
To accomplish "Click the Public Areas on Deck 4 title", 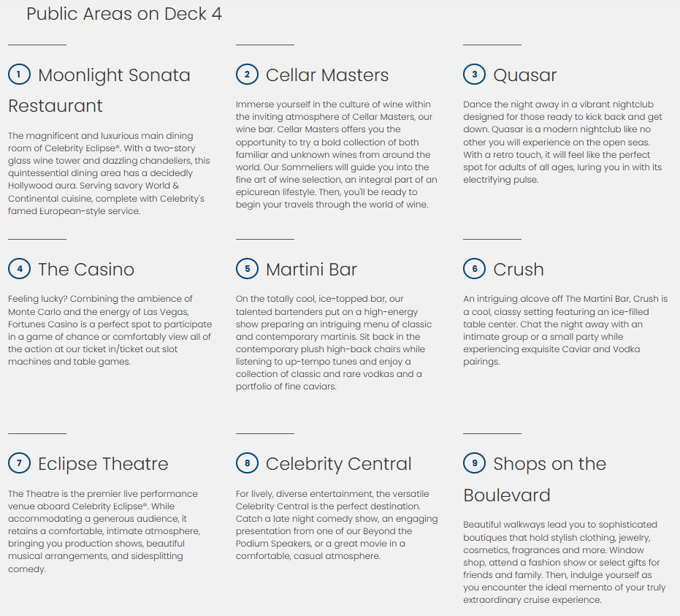I will (x=124, y=14).
